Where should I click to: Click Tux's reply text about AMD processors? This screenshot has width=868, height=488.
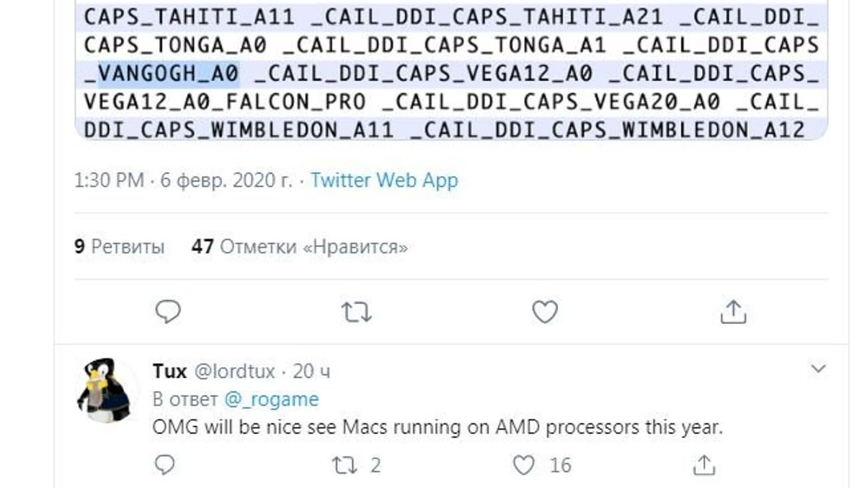pos(437,427)
